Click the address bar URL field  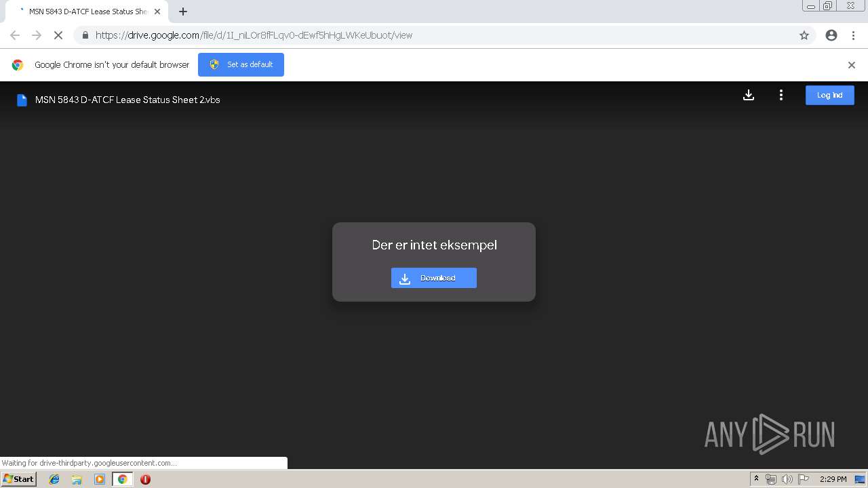tap(444, 35)
